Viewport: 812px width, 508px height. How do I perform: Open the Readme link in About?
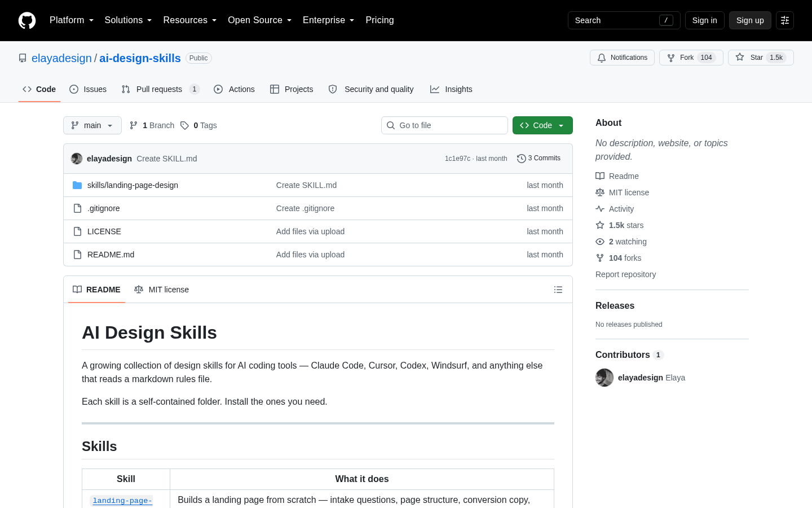click(x=617, y=176)
